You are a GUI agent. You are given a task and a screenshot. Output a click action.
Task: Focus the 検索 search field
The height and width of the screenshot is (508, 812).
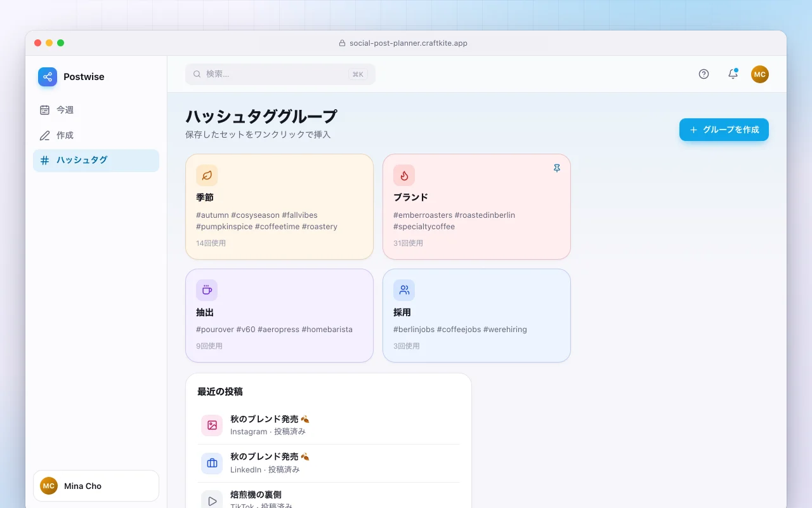[280, 74]
